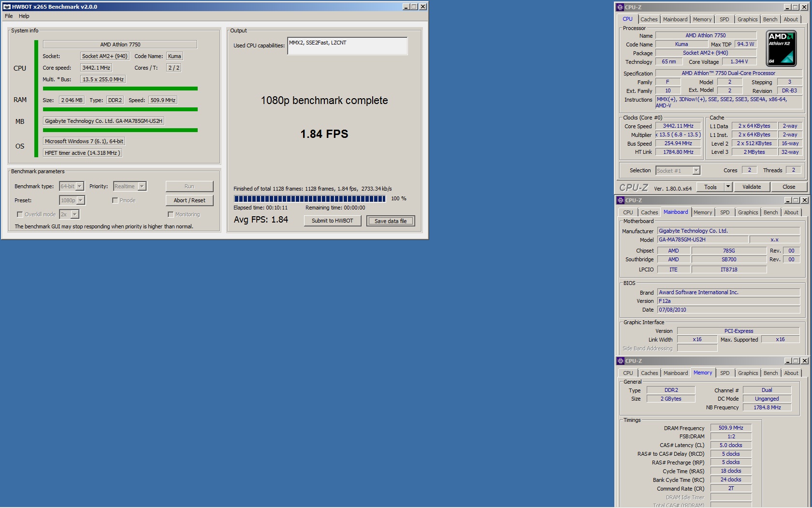The height and width of the screenshot is (508, 812).
Task: Click the Validate button in CPU-Z
Action: tap(752, 187)
